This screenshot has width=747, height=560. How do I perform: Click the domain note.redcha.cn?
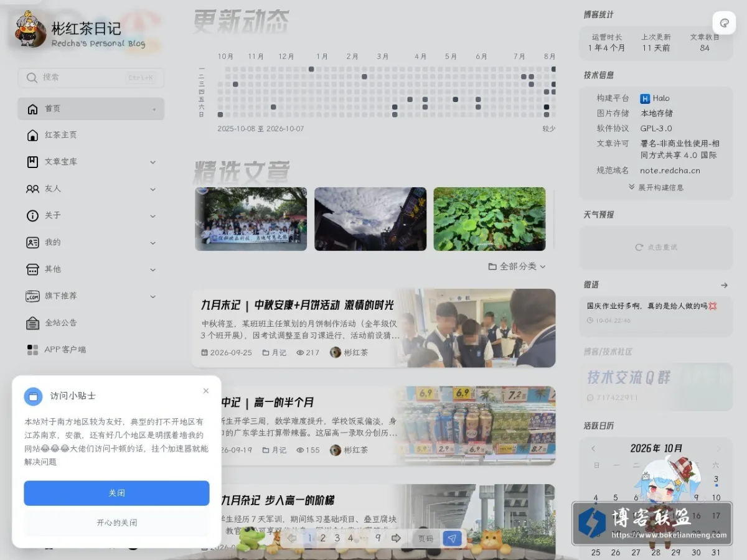pyautogui.click(x=670, y=170)
